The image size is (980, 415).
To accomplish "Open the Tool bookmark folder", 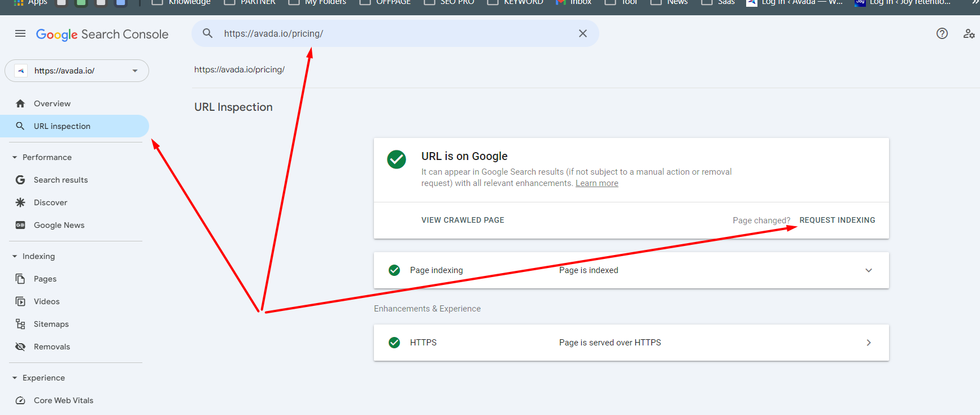I will [x=621, y=2].
